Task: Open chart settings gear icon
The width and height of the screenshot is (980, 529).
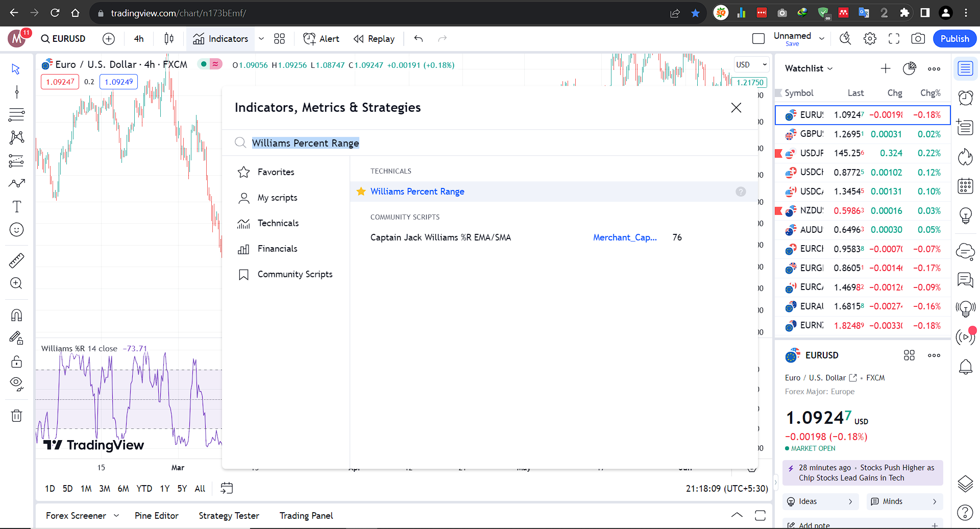Action: coord(870,39)
